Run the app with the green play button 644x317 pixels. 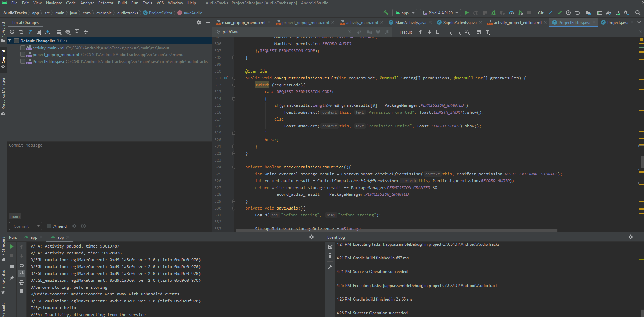tap(467, 13)
